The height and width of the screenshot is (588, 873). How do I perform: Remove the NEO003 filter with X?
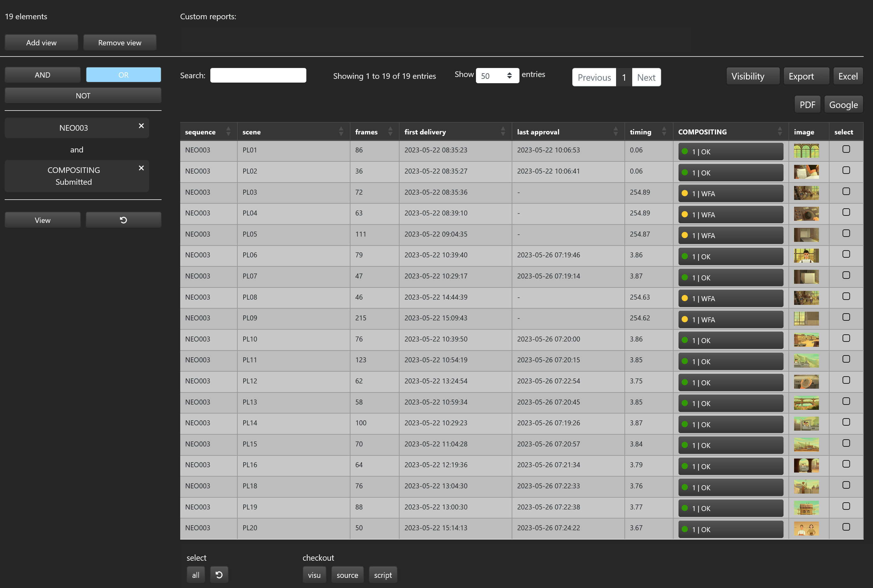(x=141, y=126)
